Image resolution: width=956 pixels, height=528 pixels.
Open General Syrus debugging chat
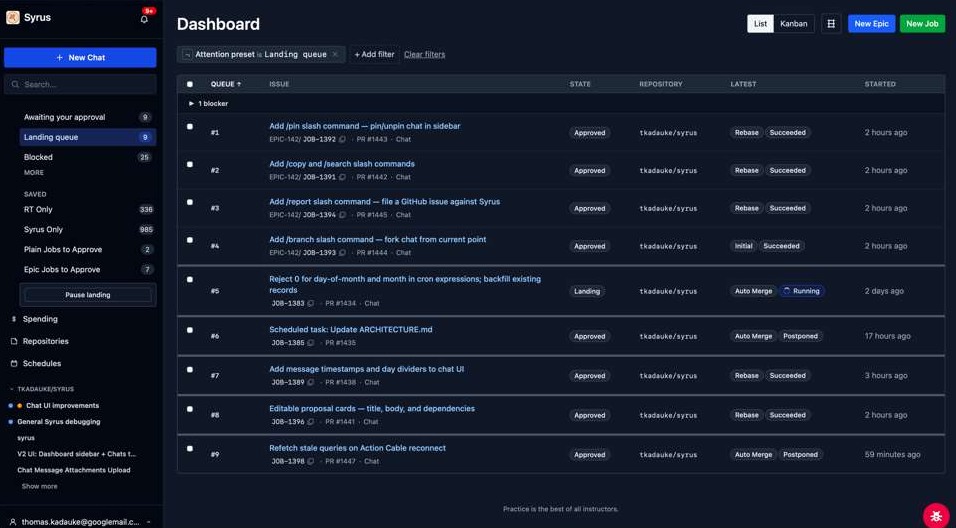(59, 422)
